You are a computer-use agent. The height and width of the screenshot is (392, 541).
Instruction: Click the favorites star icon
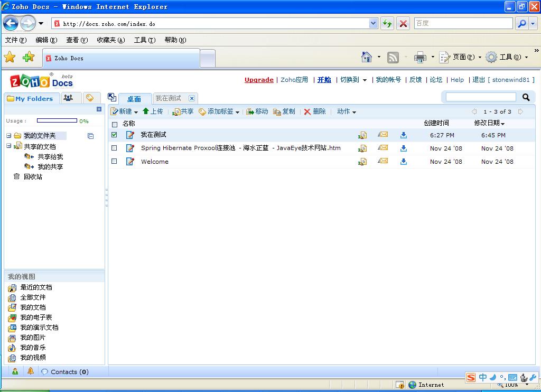10,57
